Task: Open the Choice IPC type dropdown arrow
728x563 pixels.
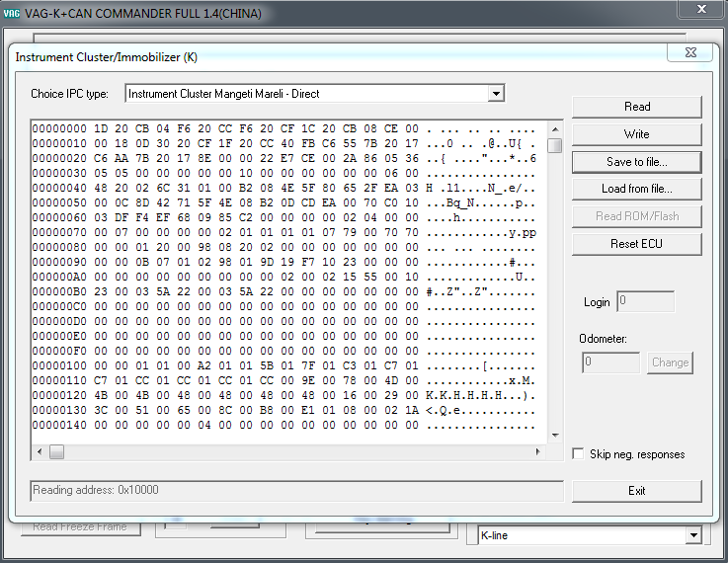Action: tap(496, 94)
